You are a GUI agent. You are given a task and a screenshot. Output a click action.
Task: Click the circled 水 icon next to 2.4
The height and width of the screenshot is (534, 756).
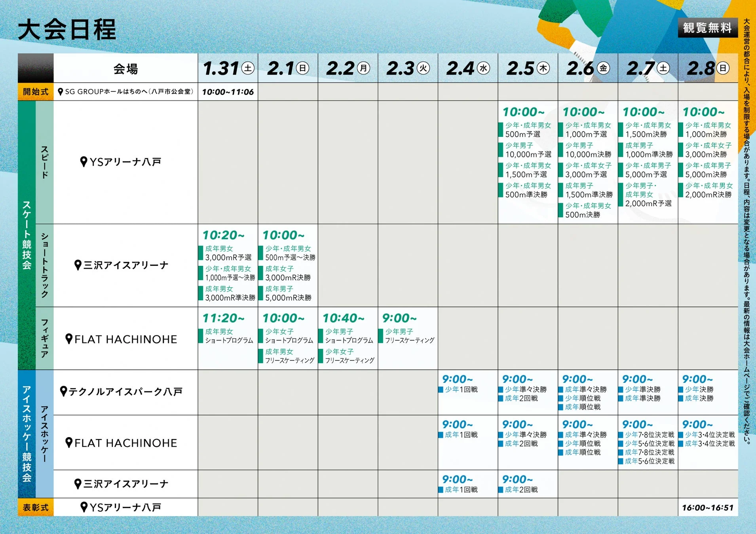click(483, 68)
